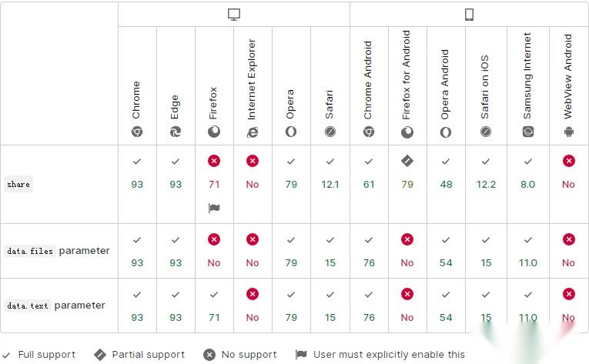Click Samsung Internet 8.0 share cell
The height and width of the screenshot is (364, 589).
point(527,185)
